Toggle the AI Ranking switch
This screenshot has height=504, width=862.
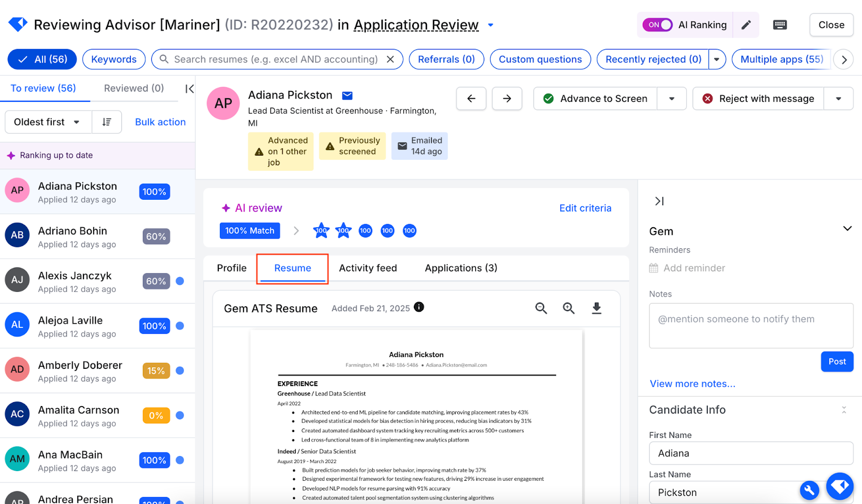pos(657,25)
